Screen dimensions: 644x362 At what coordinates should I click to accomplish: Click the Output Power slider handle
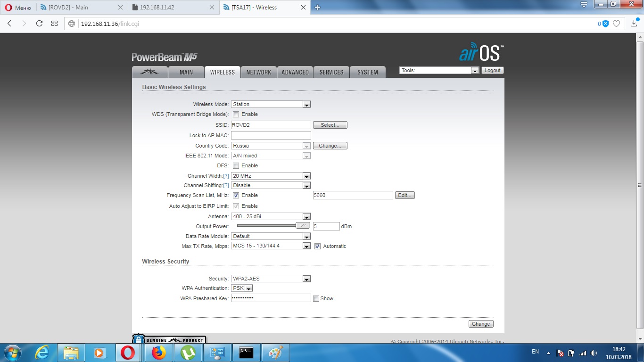(x=303, y=225)
